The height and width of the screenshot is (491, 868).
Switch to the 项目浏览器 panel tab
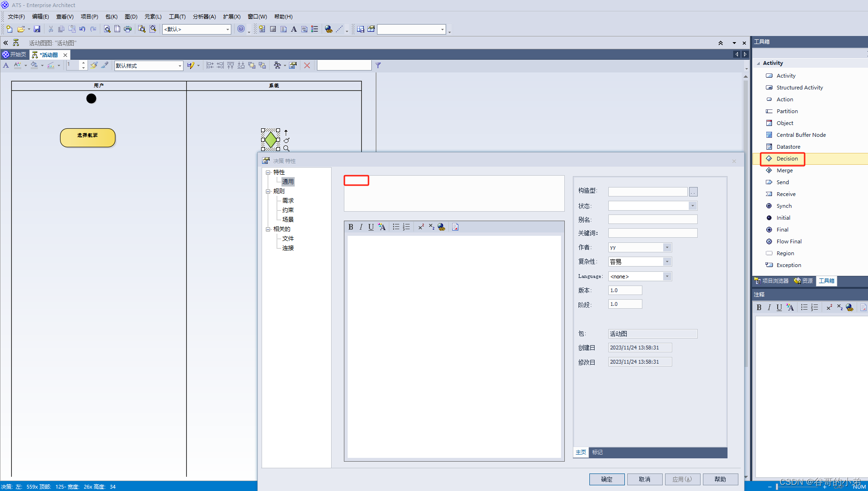click(x=772, y=281)
